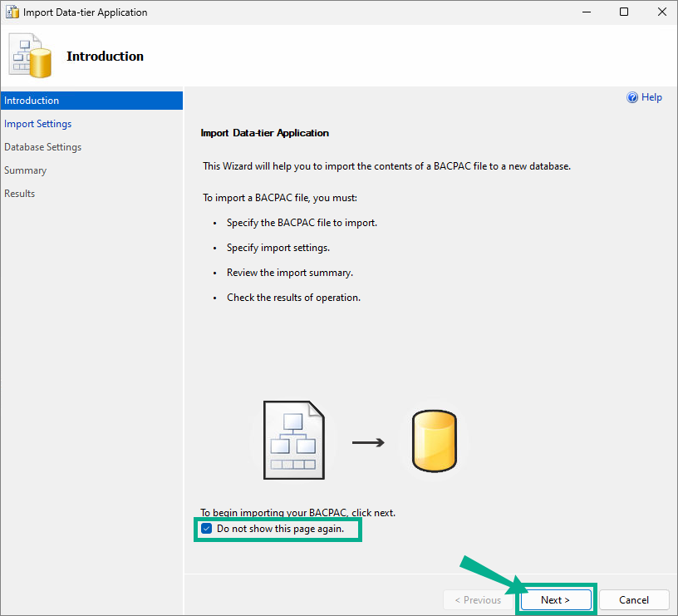Open the Summary step

(x=26, y=170)
